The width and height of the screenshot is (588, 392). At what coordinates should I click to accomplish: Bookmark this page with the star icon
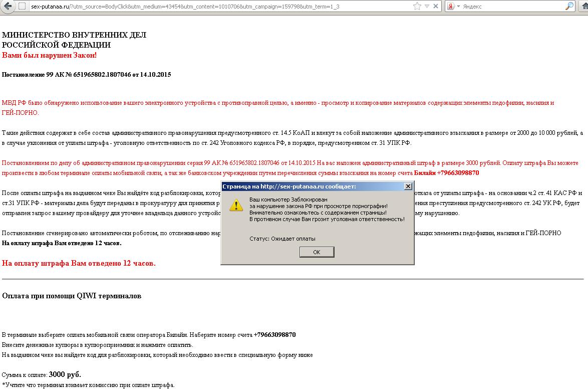[417, 6]
